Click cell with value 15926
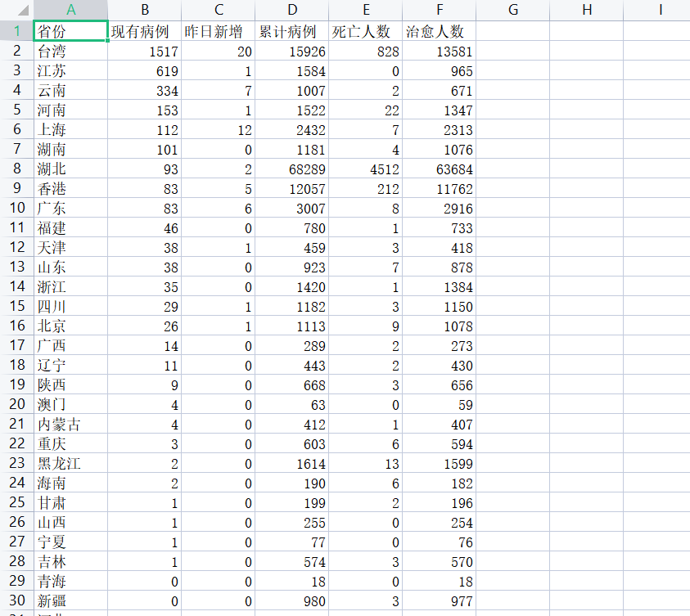Screen dimensions: 690x616 (292, 51)
